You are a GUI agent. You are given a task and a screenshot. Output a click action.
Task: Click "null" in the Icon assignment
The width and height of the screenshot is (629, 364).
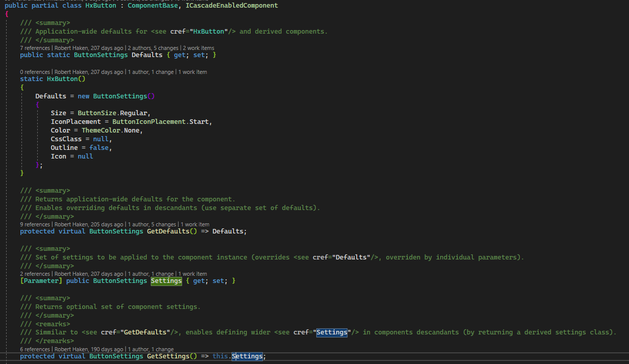point(85,157)
